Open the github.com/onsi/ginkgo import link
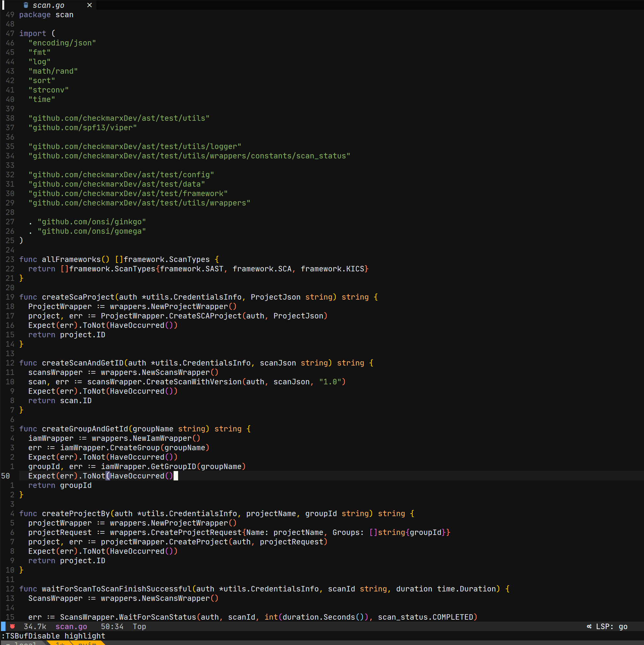The image size is (644, 645). coord(92,221)
